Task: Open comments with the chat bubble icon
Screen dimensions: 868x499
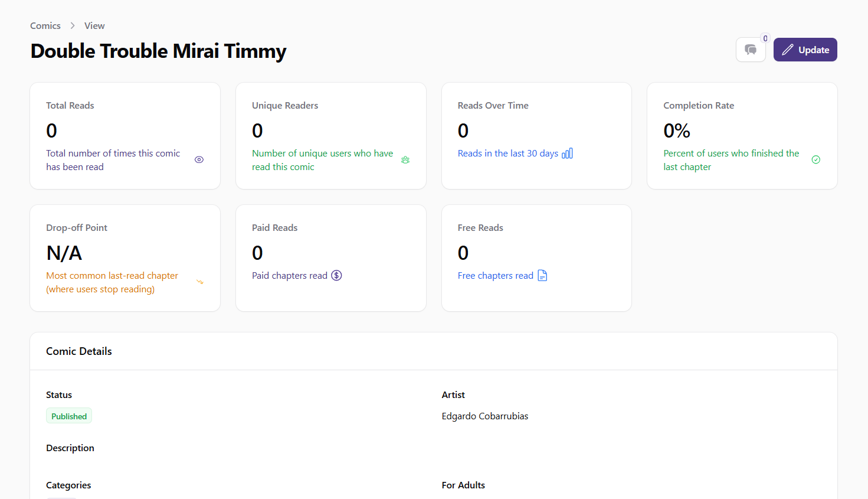Action: tap(751, 50)
